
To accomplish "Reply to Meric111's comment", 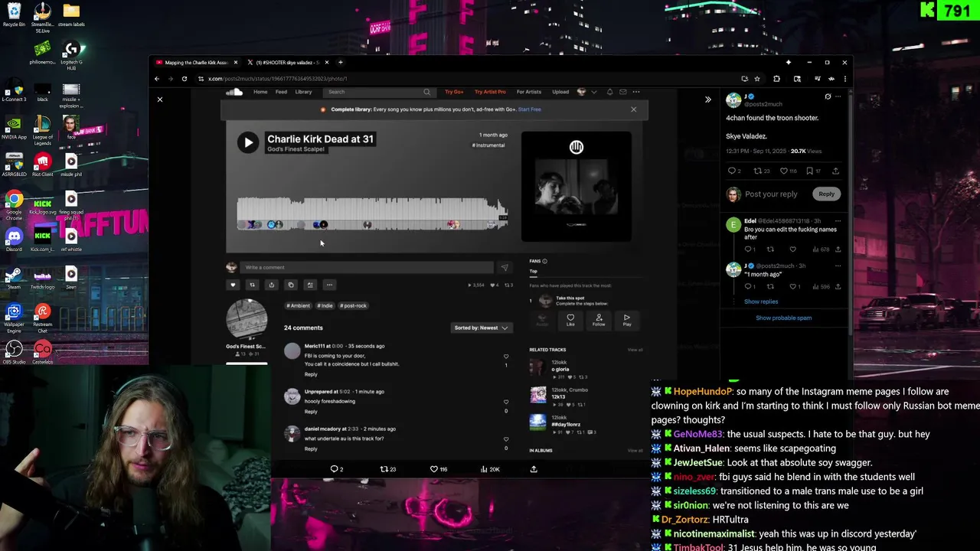I will tap(311, 374).
